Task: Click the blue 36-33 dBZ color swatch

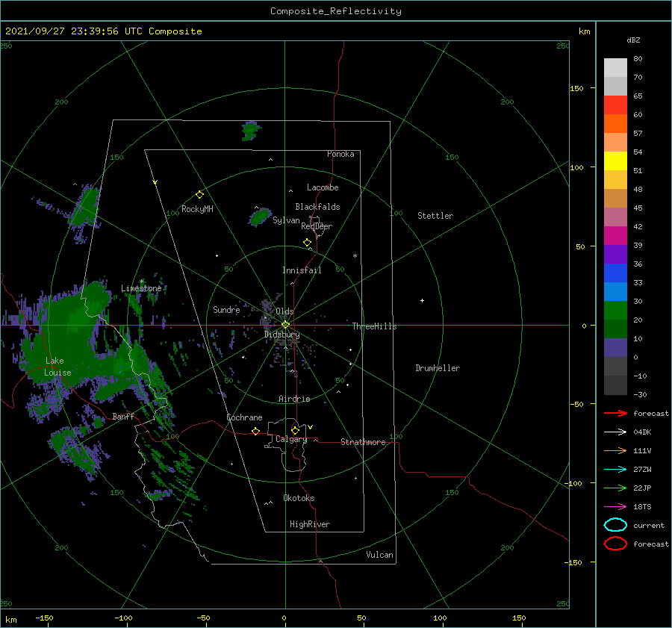Action: [615, 273]
